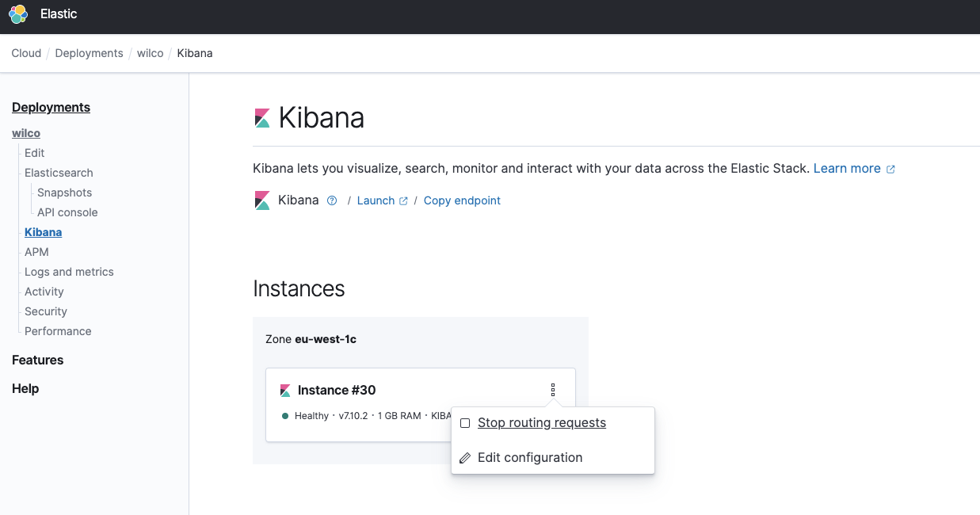Expand the Help sidebar section
The image size is (980, 515).
click(x=25, y=388)
